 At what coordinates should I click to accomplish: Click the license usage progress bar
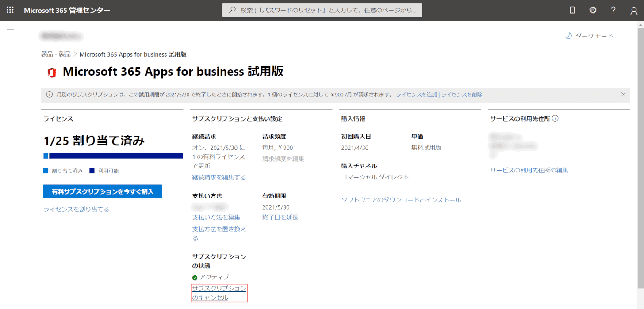pyautogui.click(x=113, y=156)
